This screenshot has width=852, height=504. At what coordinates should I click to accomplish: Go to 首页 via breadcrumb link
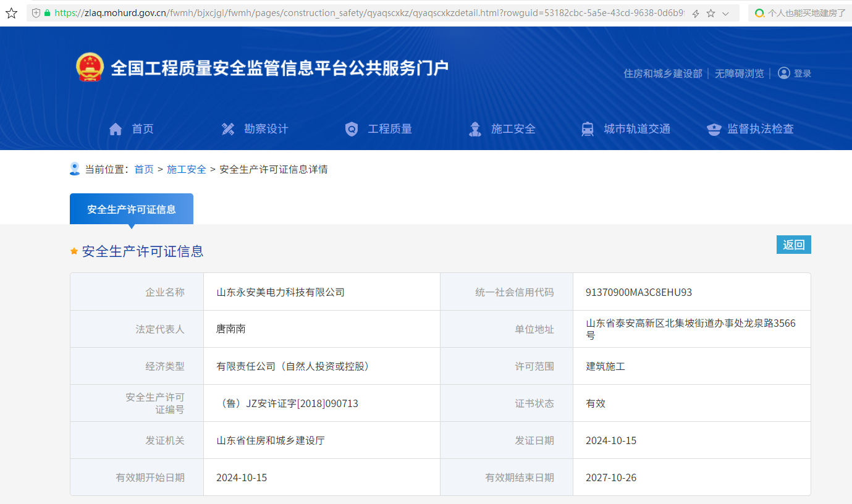144,169
